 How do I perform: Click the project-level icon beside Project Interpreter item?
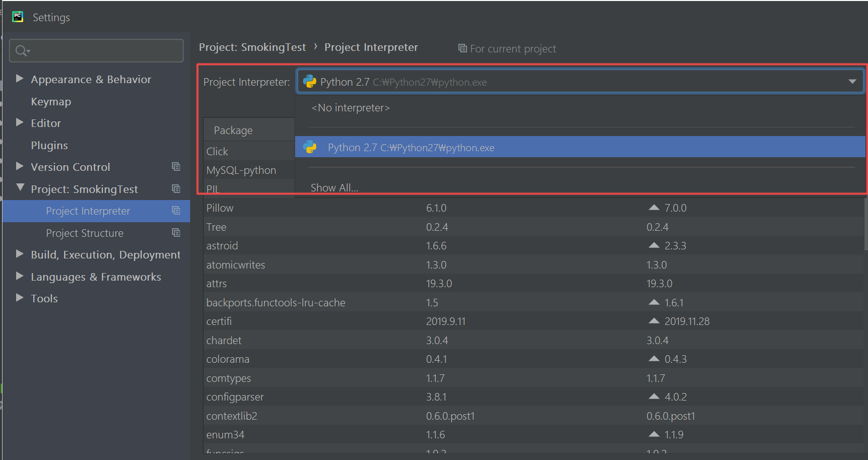coord(176,210)
